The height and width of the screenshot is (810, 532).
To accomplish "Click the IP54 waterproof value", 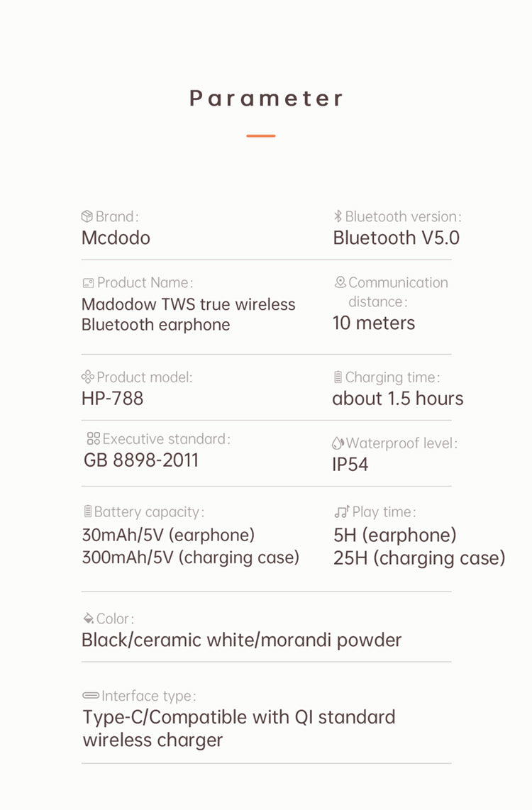I will pos(350,464).
